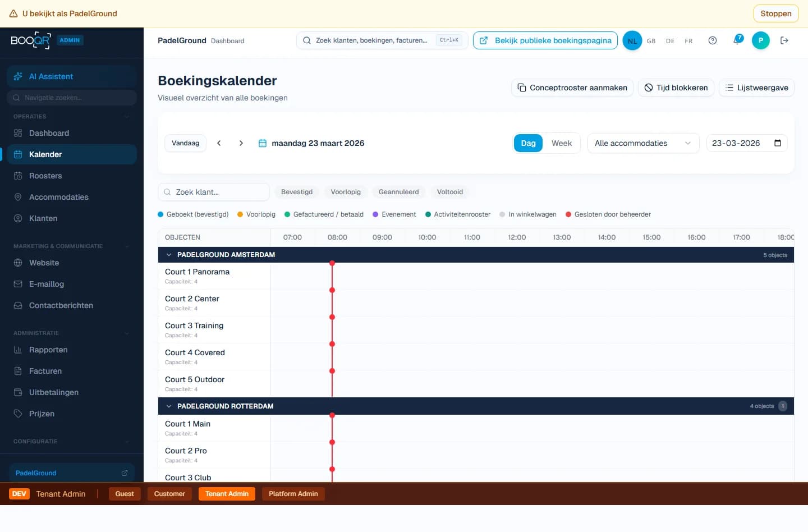Open the calendar date picker icon
This screenshot has height=532, width=808.
tap(777, 143)
